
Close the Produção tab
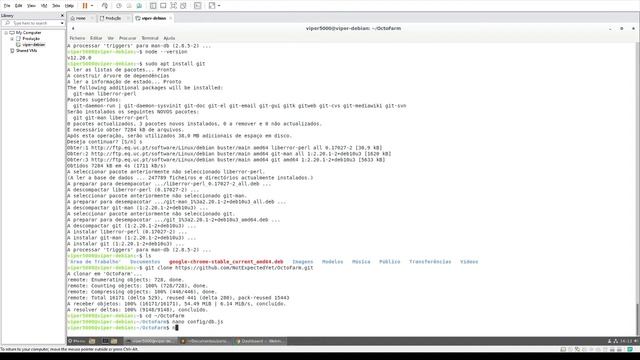point(128,18)
